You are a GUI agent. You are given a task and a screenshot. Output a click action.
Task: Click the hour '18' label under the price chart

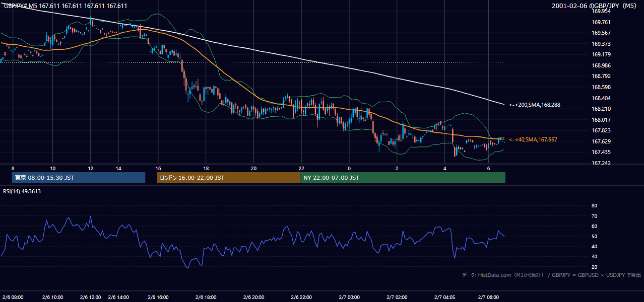(206, 168)
